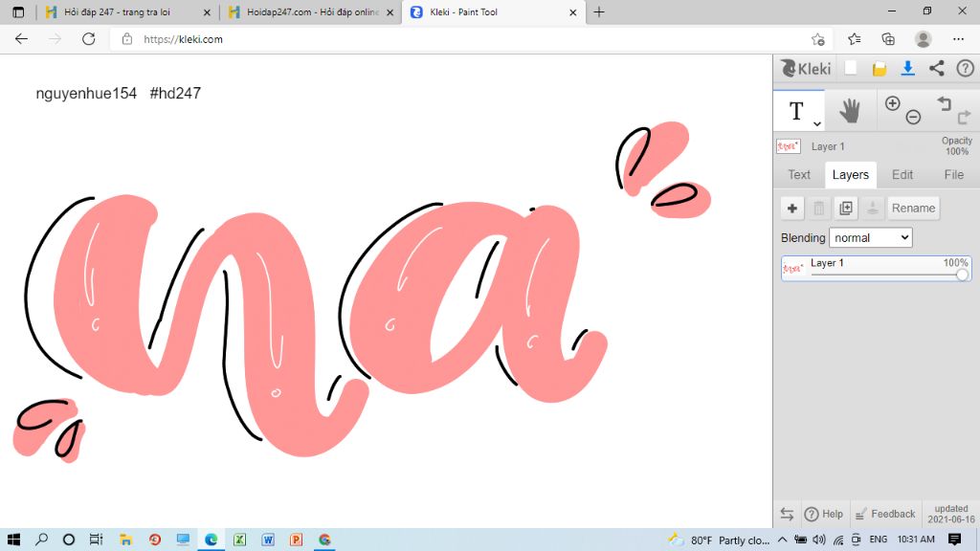View site info lock icon
This screenshot has width=980, height=551.
(x=127, y=38)
